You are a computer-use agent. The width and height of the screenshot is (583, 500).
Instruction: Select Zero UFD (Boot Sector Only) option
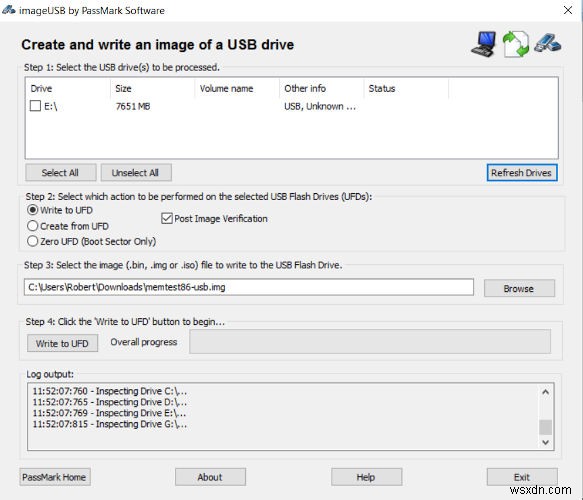pyautogui.click(x=33, y=241)
